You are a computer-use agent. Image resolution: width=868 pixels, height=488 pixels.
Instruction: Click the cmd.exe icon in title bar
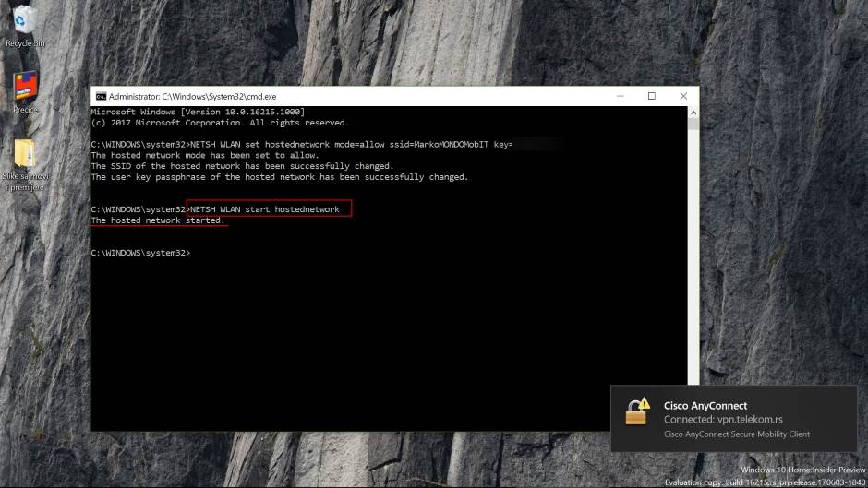pos(101,96)
